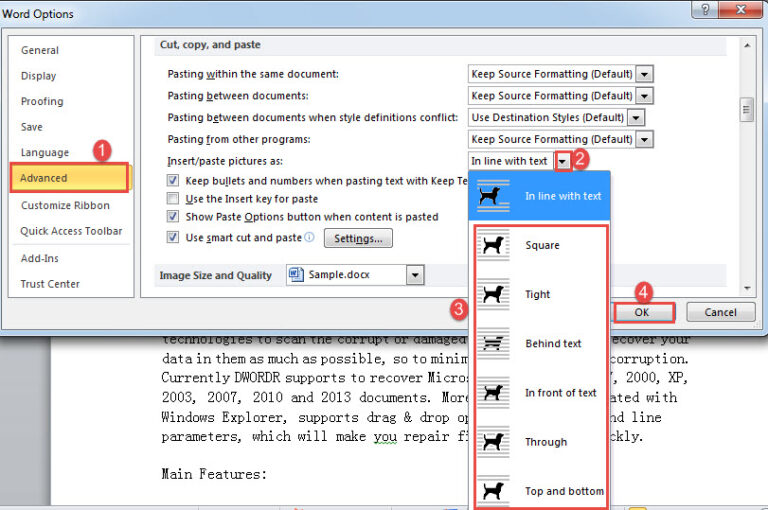Screen dimensions: 768x510
Task: Click the Settings... button
Action: pos(358,239)
